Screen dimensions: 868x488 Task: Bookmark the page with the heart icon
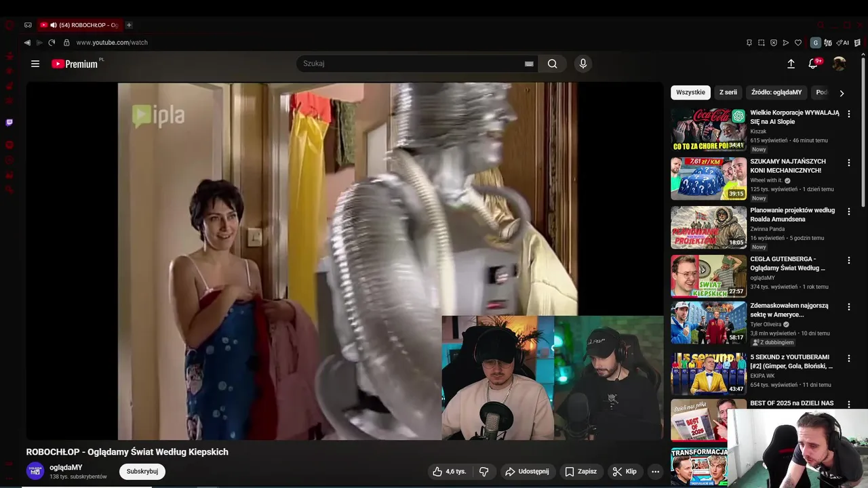click(798, 43)
